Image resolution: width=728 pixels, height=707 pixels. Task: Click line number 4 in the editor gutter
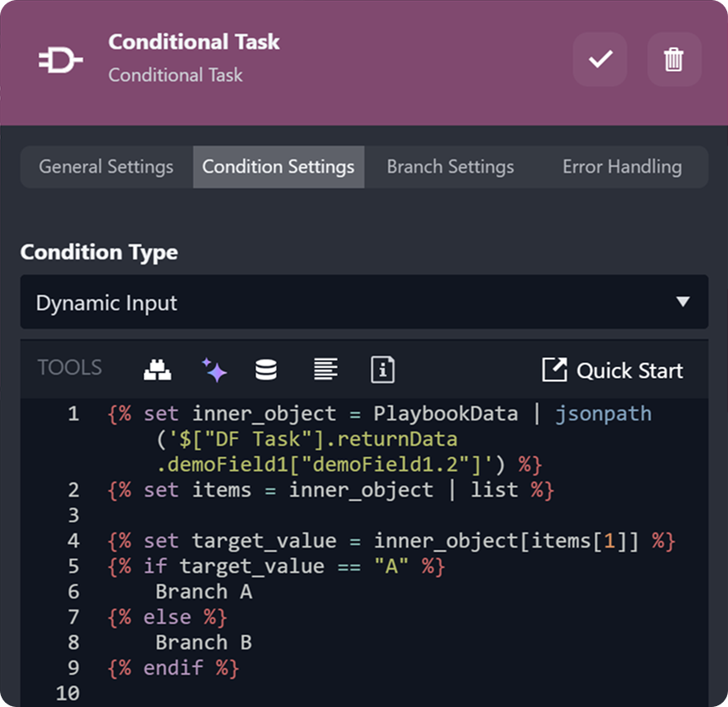pos(73,541)
